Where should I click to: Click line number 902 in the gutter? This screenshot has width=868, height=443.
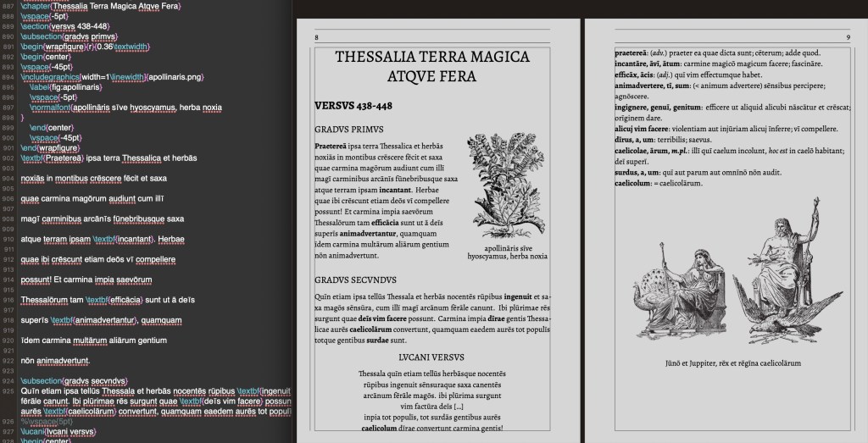pyautogui.click(x=9, y=158)
